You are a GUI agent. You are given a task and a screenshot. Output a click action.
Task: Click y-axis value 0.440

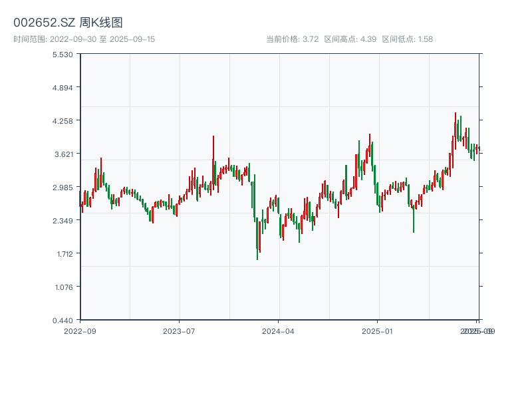tap(63, 321)
